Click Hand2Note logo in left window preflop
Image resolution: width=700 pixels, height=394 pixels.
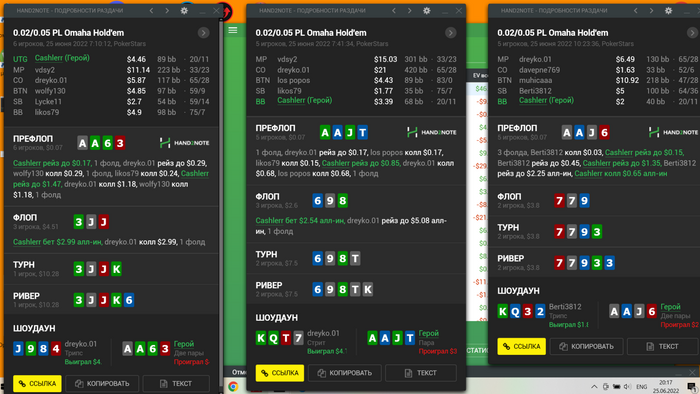coord(184,143)
